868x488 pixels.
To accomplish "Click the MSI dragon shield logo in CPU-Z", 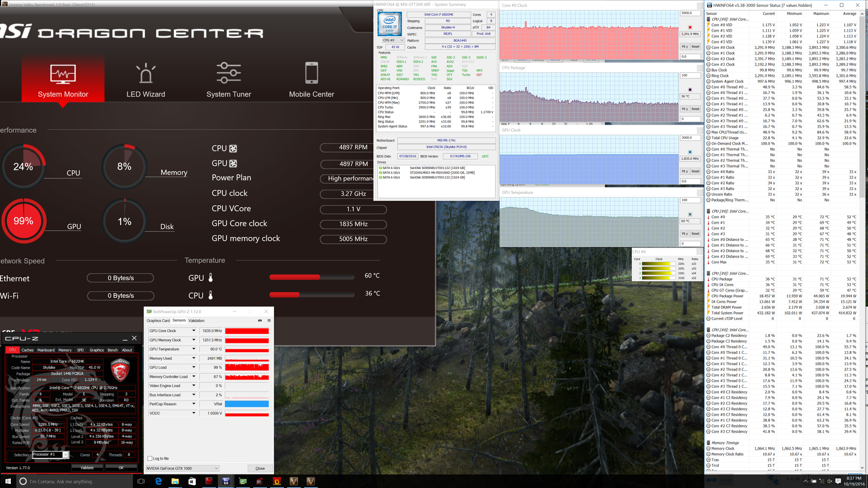I will coord(120,370).
